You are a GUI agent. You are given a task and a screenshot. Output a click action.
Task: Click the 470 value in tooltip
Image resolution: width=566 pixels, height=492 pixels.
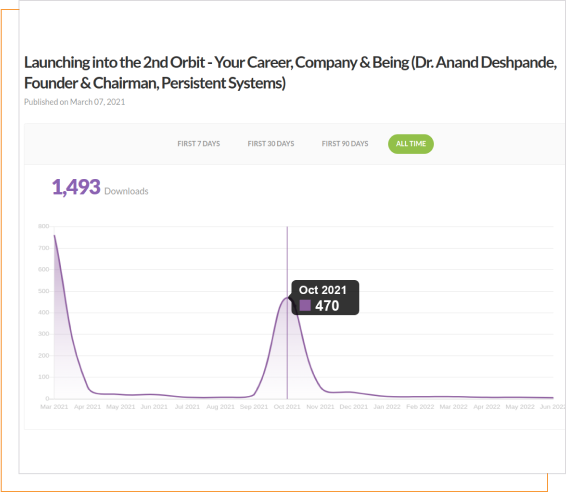point(327,306)
